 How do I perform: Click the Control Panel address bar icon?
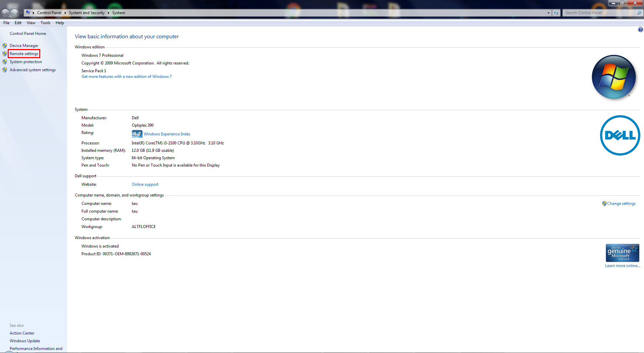click(x=28, y=13)
